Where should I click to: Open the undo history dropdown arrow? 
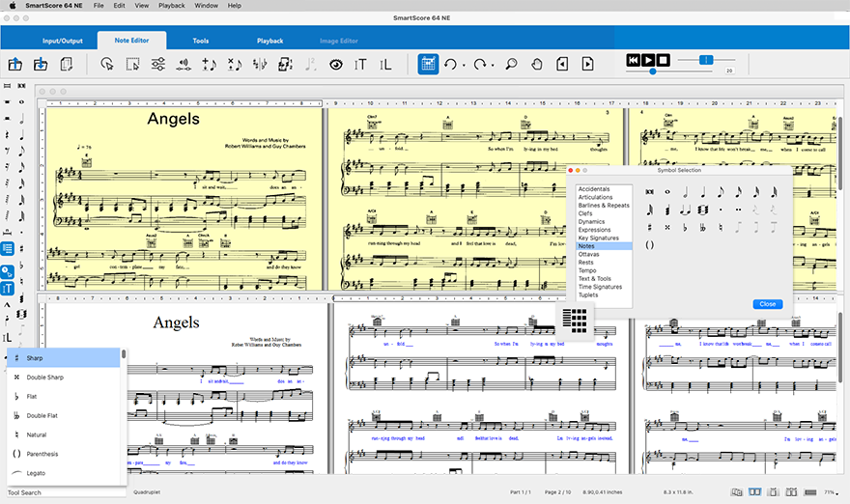click(x=464, y=66)
